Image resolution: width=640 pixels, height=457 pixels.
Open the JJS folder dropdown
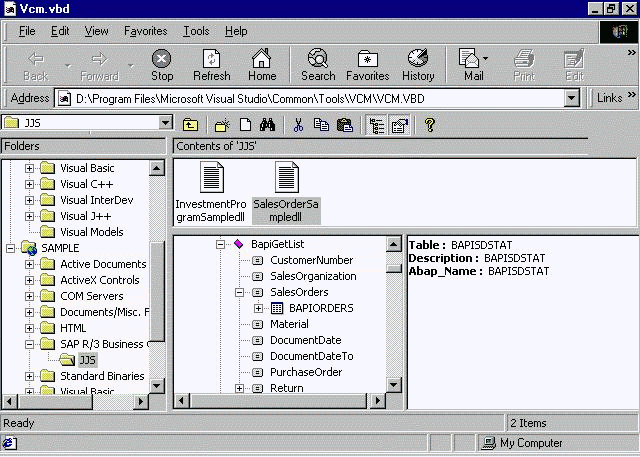(x=165, y=122)
